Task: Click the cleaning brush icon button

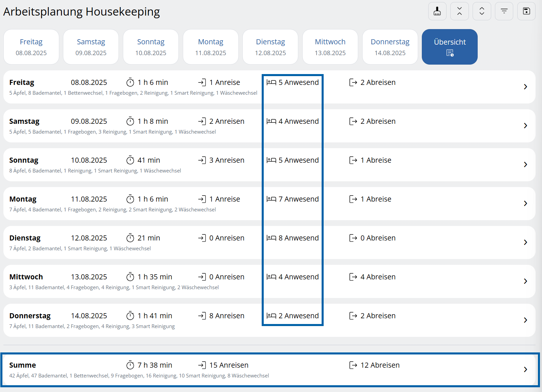Action: pyautogui.click(x=437, y=11)
